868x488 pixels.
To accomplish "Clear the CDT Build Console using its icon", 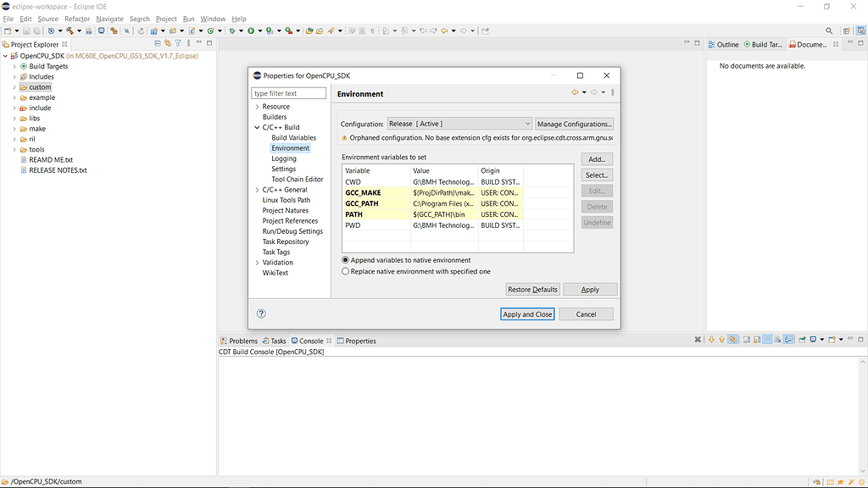I will point(778,341).
